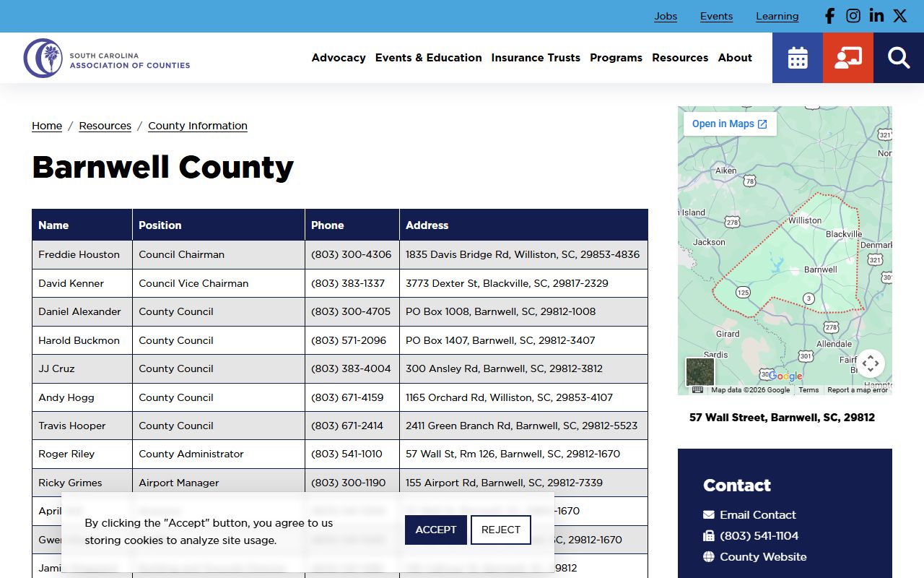Image resolution: width=924 pixels, height=578 pixels.
Task: Click the name Freddie Houston
Action: [x=79, y=254]
